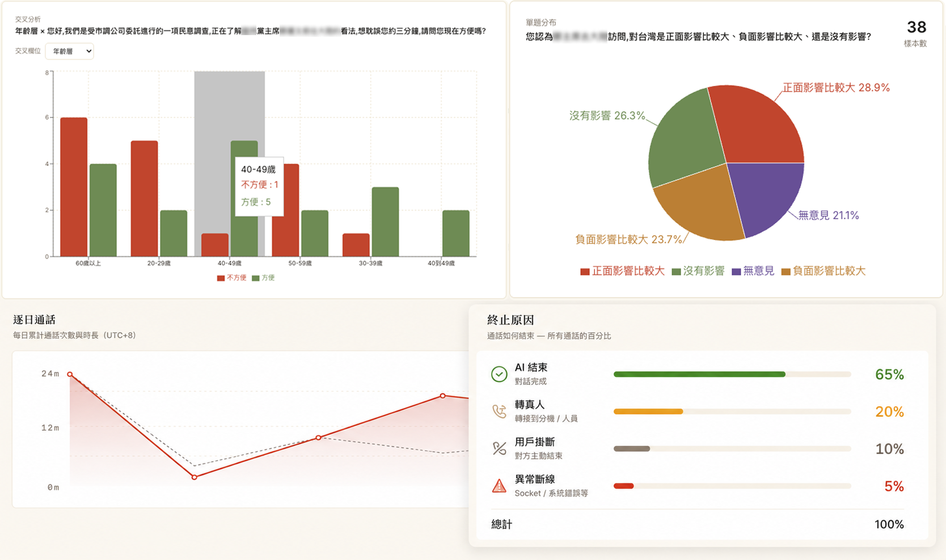Screen dimensions: 946x560
Task: Click the 用戶掛斷 gray progress bar
Action: (x=632, y=449)
